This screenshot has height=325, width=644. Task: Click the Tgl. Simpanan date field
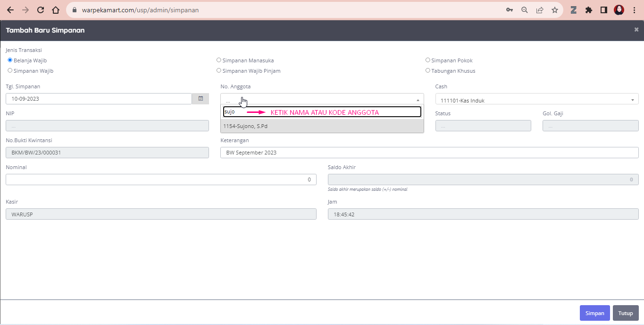pos(99,99)
